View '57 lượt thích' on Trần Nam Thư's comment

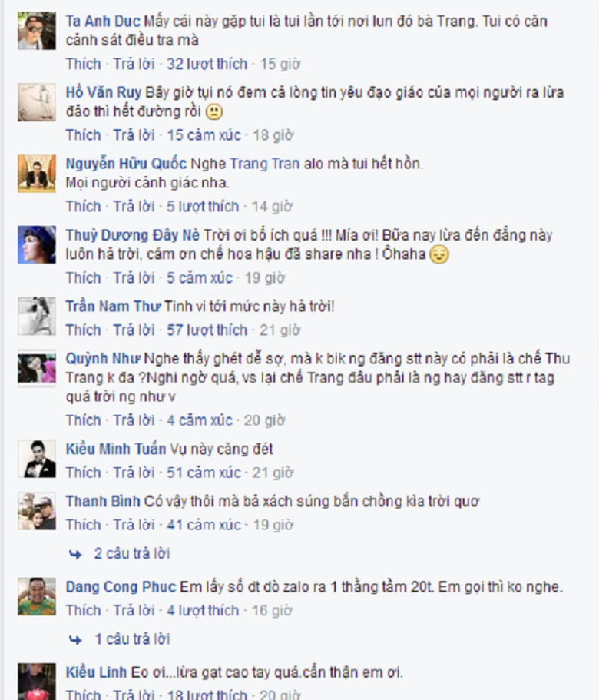[x=207, y=330]
